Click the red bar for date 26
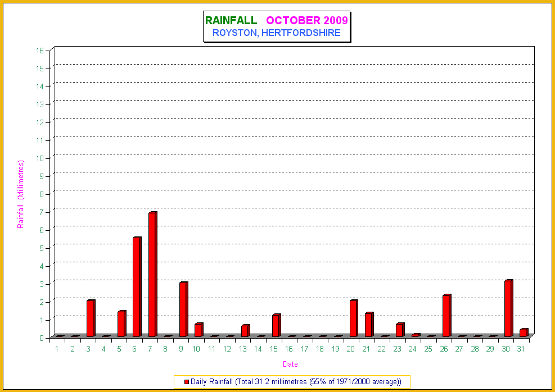The image size is (555, 392). pyautogui.click(x=446, y=315)
